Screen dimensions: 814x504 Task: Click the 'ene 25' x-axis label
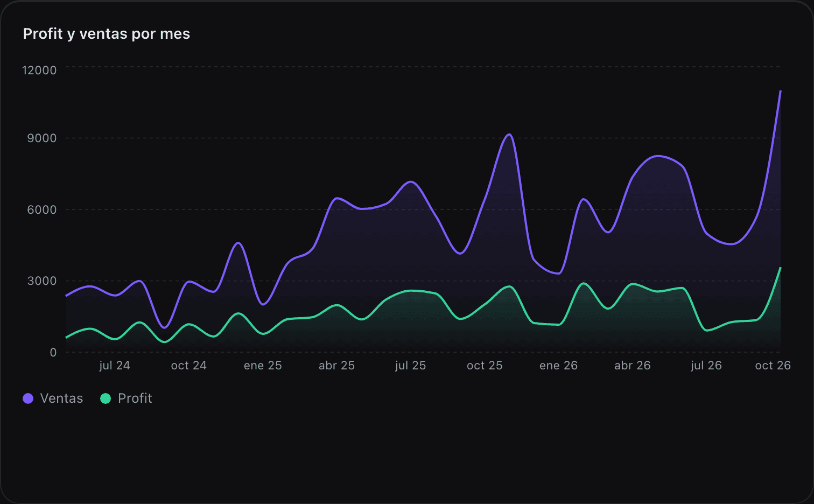(x=263, y=366)
